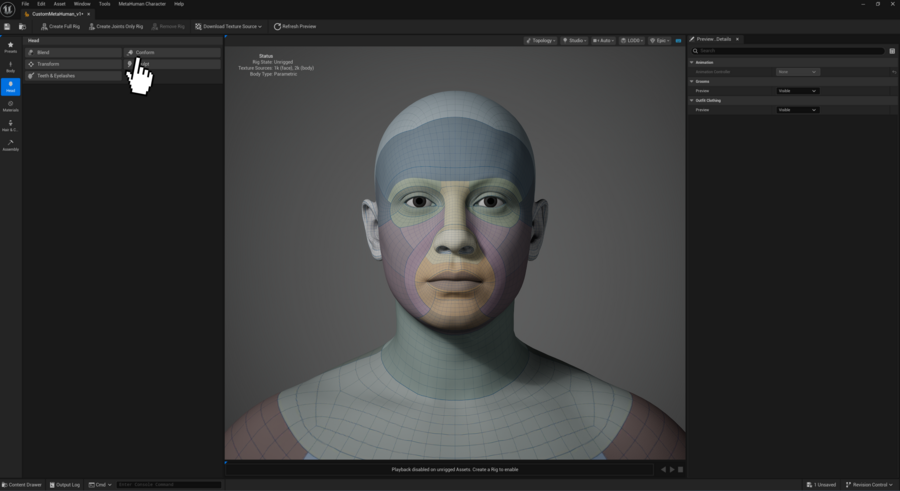The width and height of the screenshot is (900, 491).
Task: Open the details panel settings grid icon
Action: pos(892,50)
